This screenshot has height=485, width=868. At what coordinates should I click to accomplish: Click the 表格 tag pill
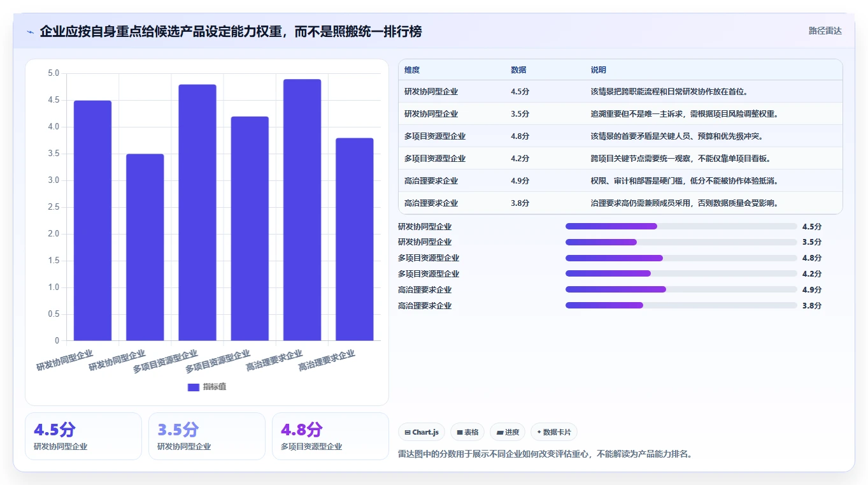467,432
